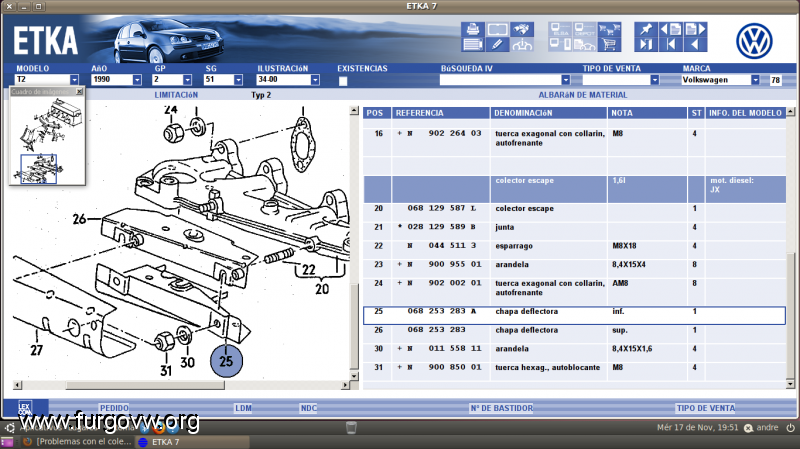Click the parts table scrollbar down arrow
The width and height of the screenshot is (800, 449).
tap(790, 384)
